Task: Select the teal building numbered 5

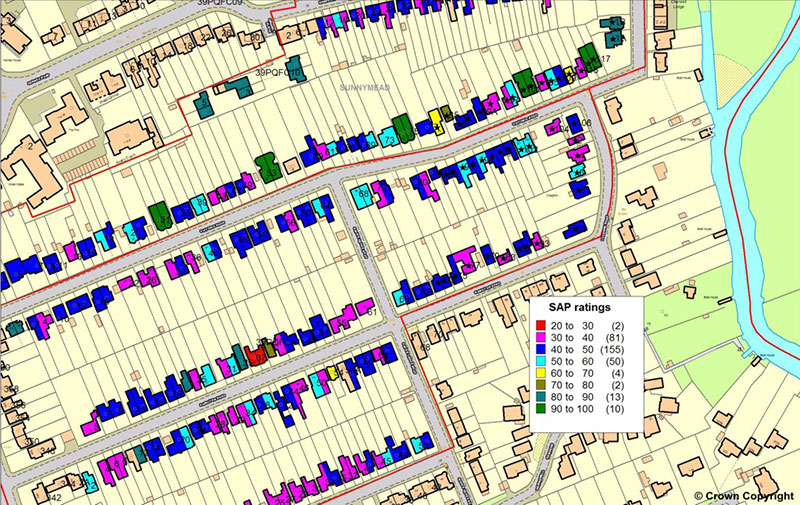Action: point(203,104)
